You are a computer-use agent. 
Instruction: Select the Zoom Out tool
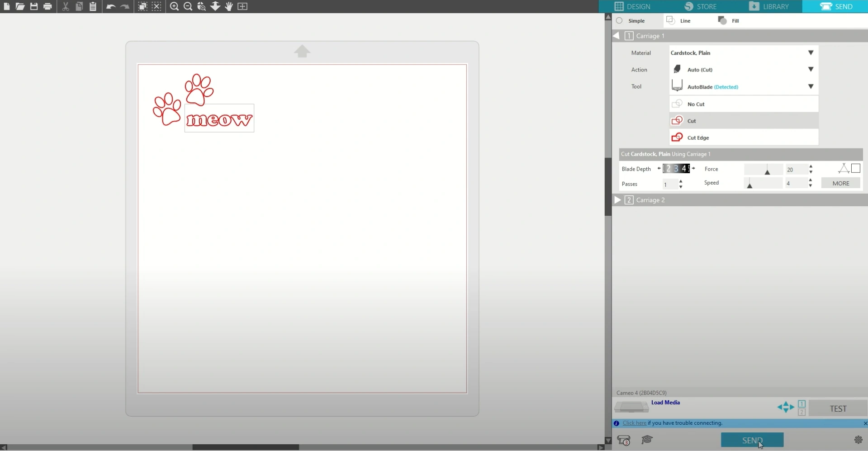(188, 6)
